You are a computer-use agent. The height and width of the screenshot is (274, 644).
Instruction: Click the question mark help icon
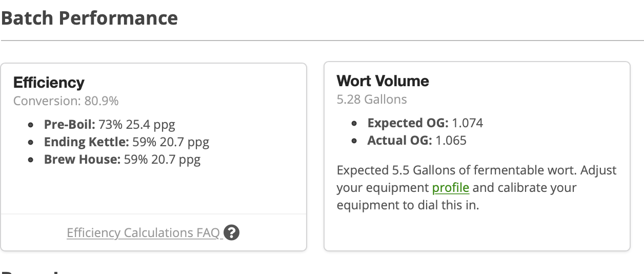(232, 233)
